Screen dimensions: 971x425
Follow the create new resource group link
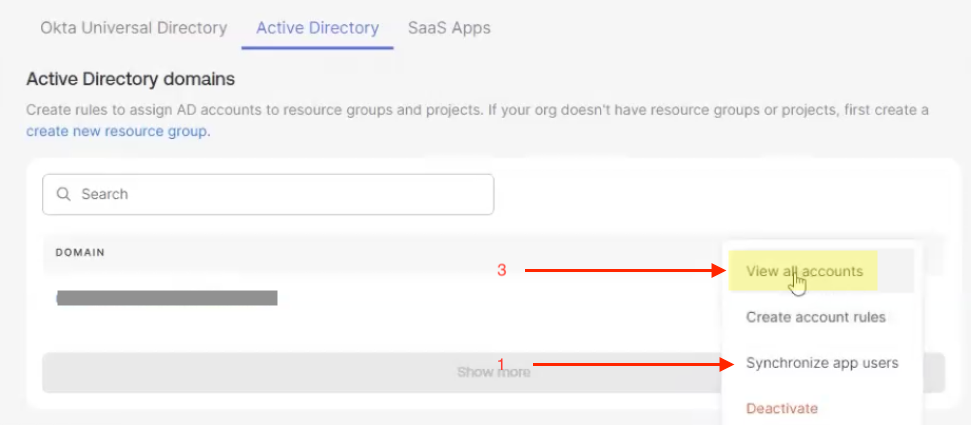pyautogui.click(x=116, y=131)
